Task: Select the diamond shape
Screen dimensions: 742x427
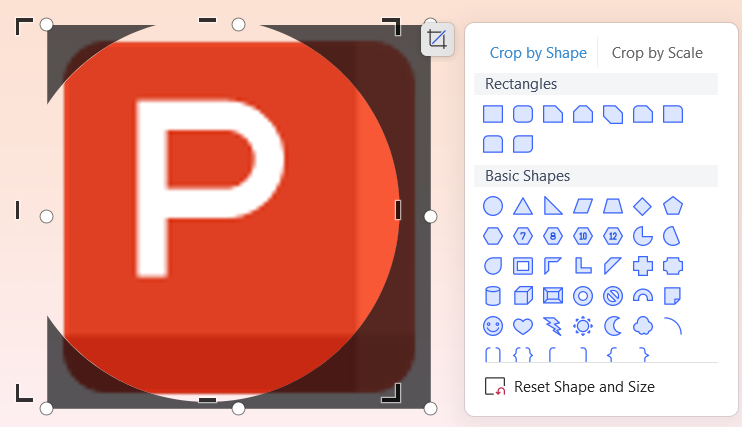Action: click(x=643, y=206)
